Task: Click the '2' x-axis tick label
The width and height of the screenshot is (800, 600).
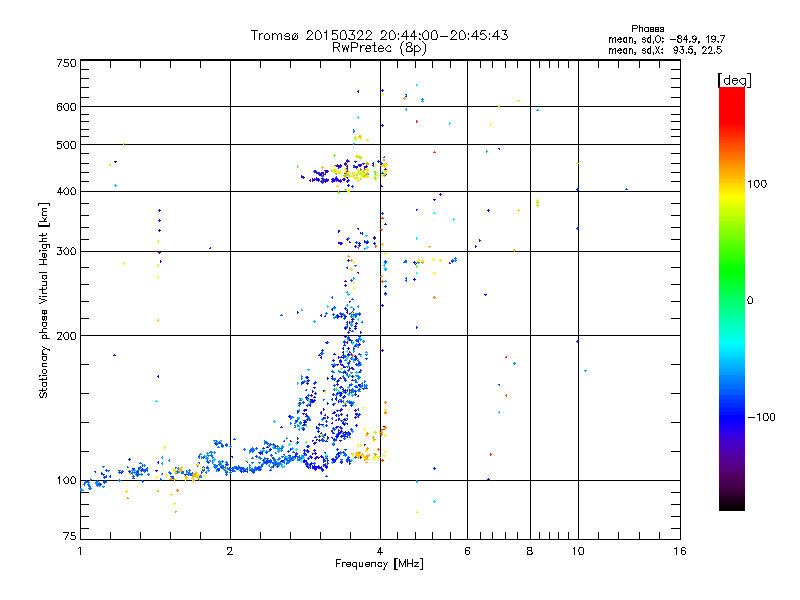Action: coord(230,551)
